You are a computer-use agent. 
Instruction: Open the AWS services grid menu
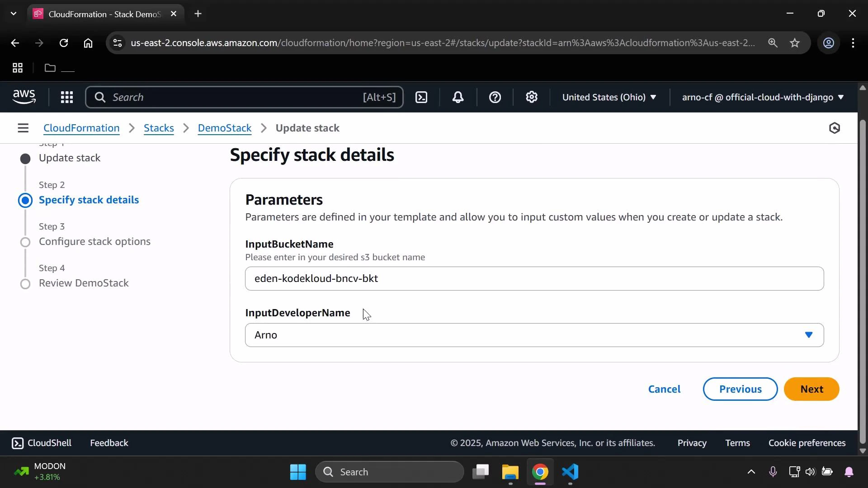[x=67, y=97]
